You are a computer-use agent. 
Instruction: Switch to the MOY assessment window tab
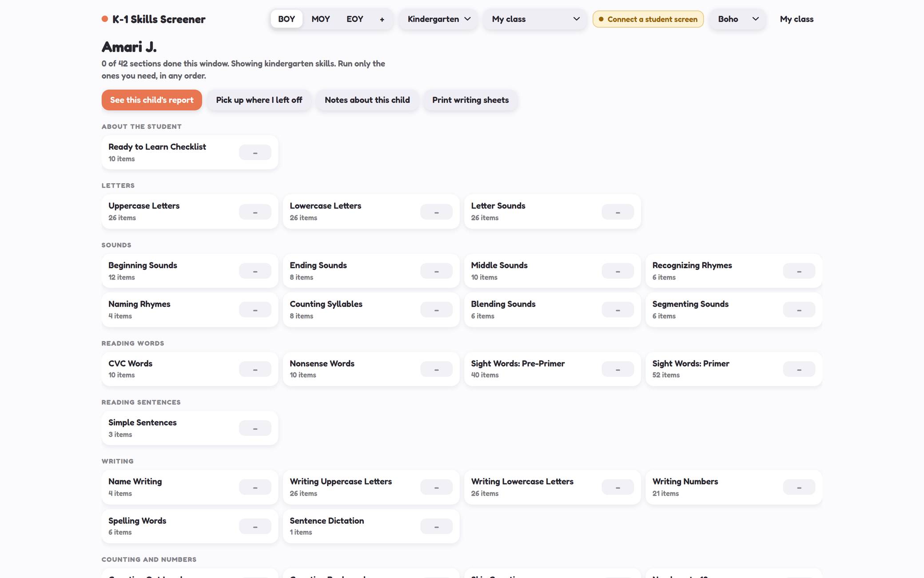(x=321, y=19)
